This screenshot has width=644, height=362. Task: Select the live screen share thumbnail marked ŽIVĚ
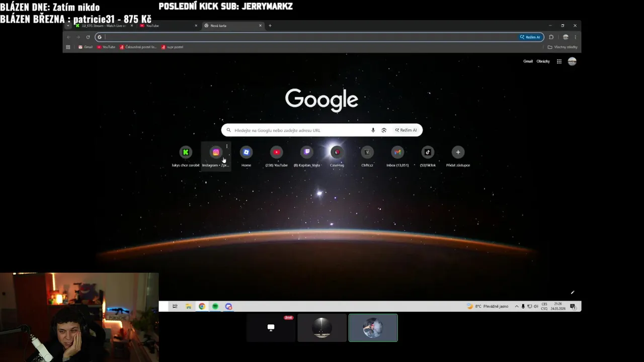(x=271, y=328)
